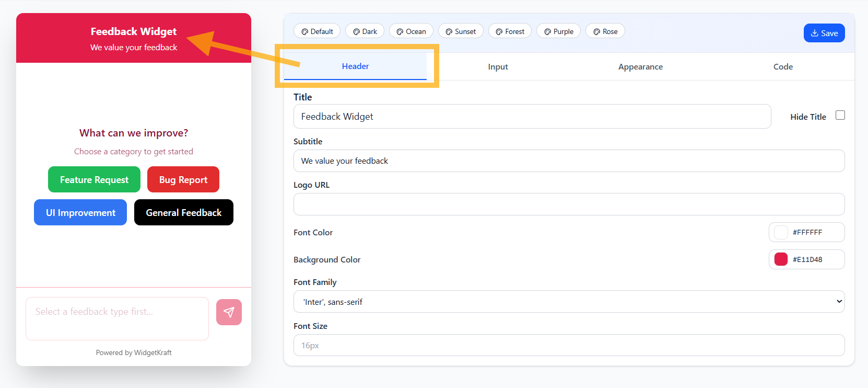
Task: Click the Save button
Action: (824, 33)
